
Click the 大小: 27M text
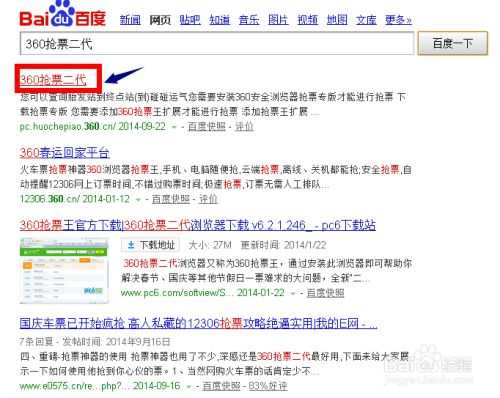tap(210, 245)
